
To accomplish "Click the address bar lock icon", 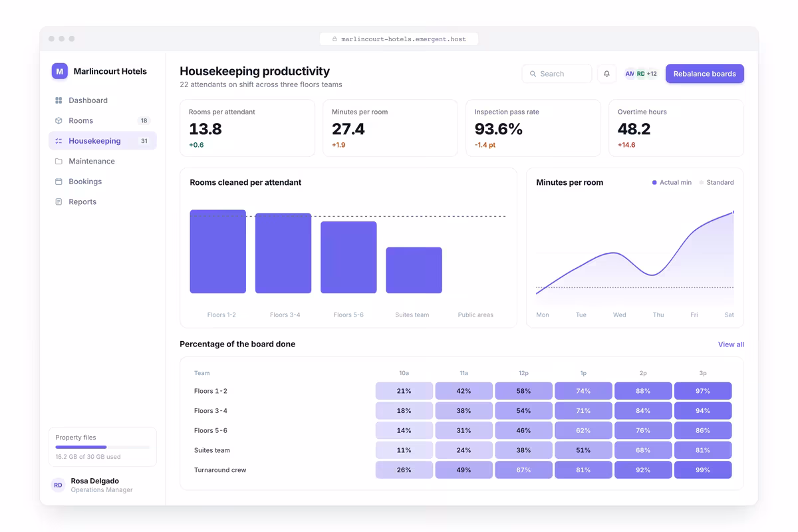I will click(x=334, y=39).
